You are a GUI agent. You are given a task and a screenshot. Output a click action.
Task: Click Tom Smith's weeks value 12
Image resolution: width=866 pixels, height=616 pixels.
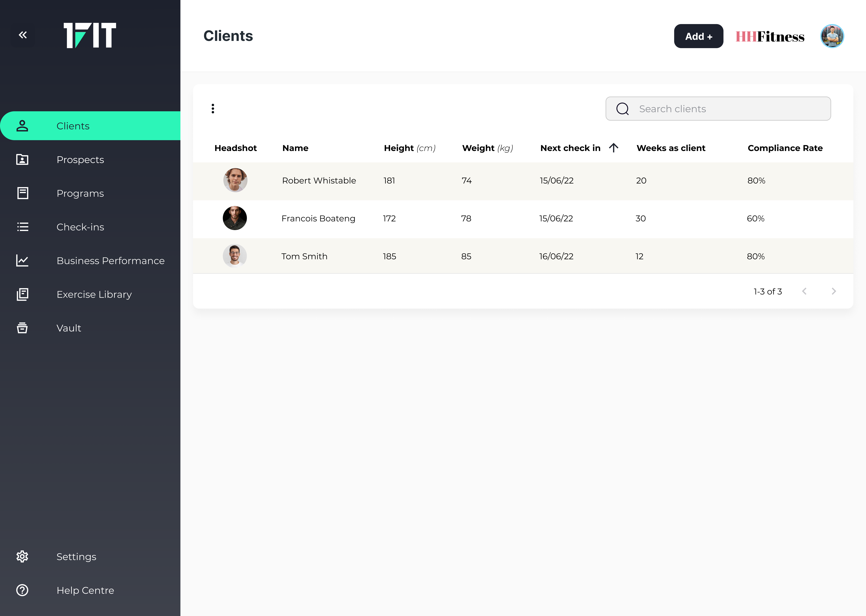[639, 256]
